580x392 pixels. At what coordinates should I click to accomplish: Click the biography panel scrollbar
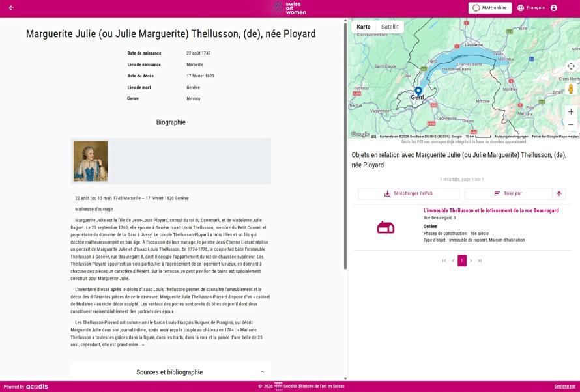(345, 146)
